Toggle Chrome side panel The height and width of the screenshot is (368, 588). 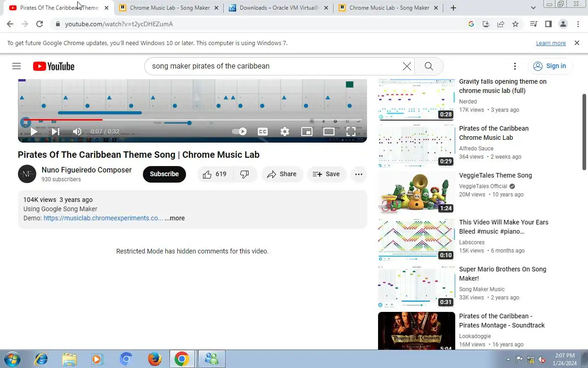(x=548, y=24)
